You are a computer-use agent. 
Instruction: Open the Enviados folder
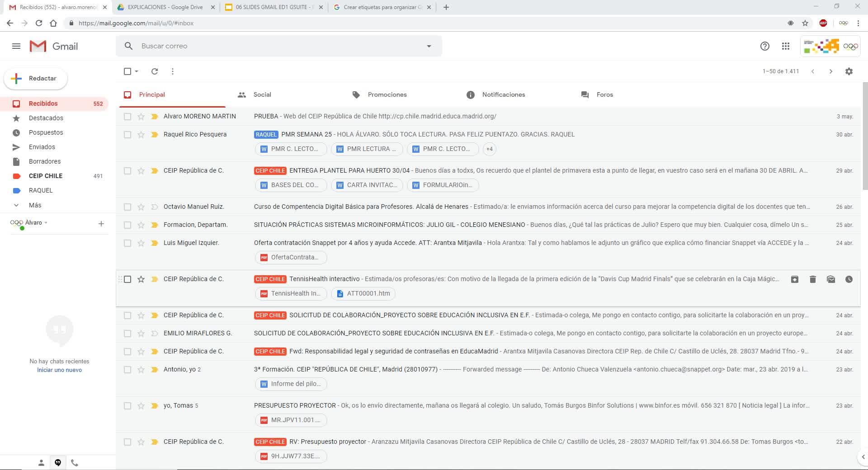(x=42, y=147)
